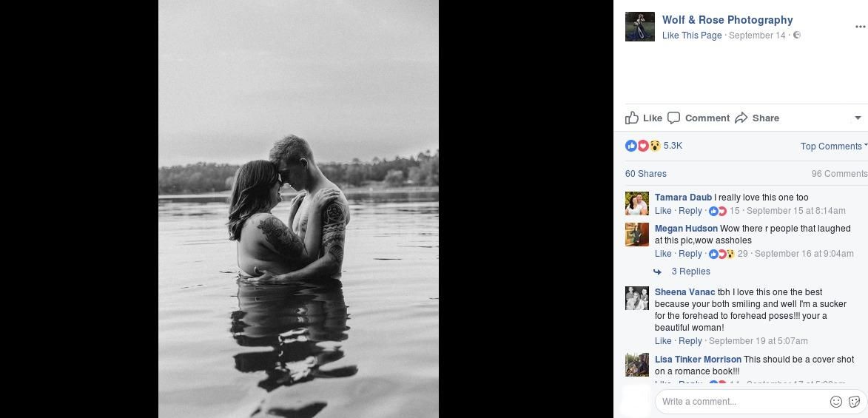Toggle Like on Sheena Vanac's comment

pyautogui.click(x=662, y=341)
